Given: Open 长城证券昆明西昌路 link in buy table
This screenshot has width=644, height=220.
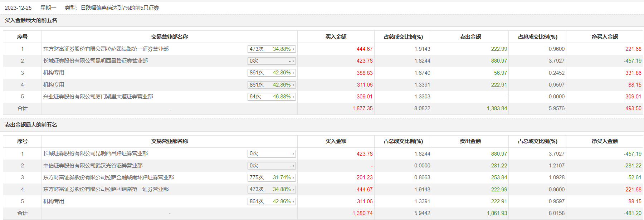Looking at the screenshot, I should [x=96, y=61].
